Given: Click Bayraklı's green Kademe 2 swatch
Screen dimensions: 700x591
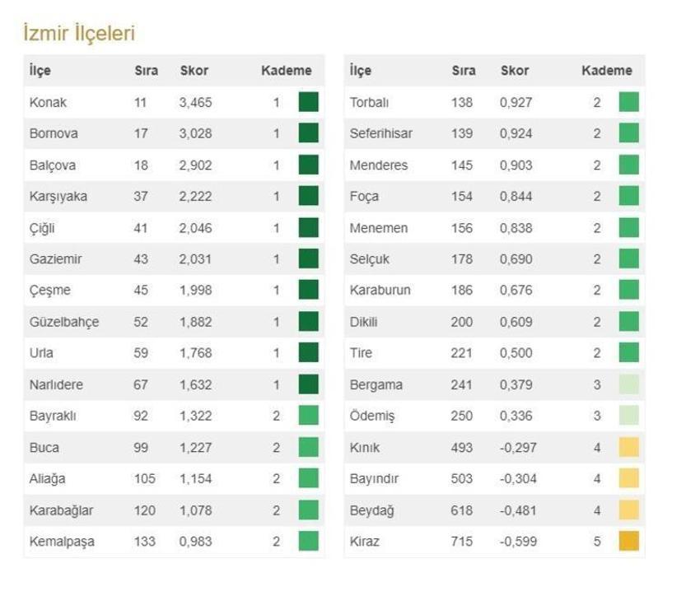Looking at the screenshot, I should click(309, 416).
